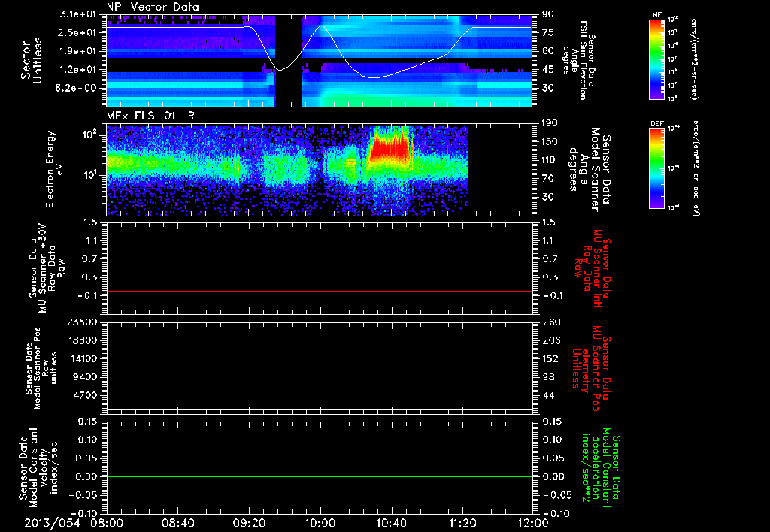Screen dimensions: 770x532
Task: Click the "11:20" time tick label
Action: pos(462,523)
